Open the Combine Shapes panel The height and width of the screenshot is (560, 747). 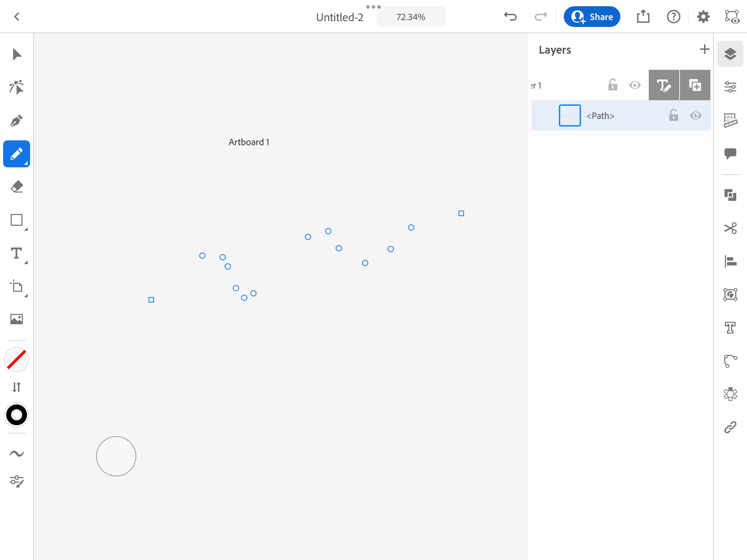pos(730,195)
